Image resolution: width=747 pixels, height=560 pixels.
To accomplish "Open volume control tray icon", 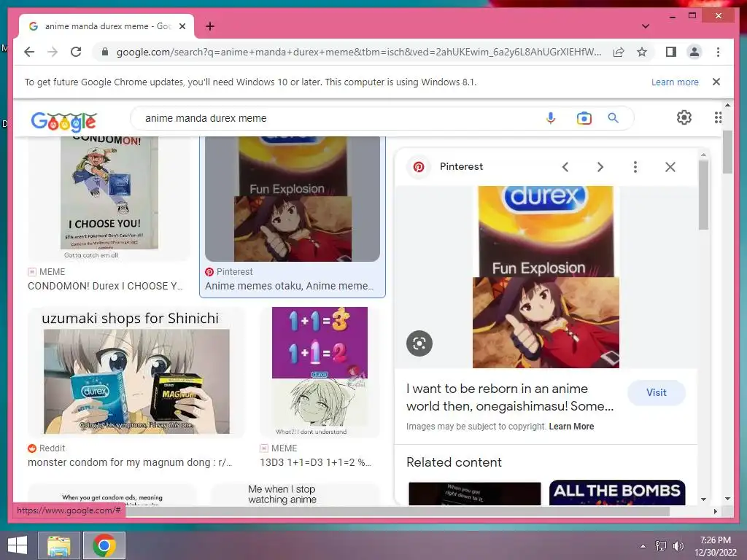I will [x=678, y=546].
